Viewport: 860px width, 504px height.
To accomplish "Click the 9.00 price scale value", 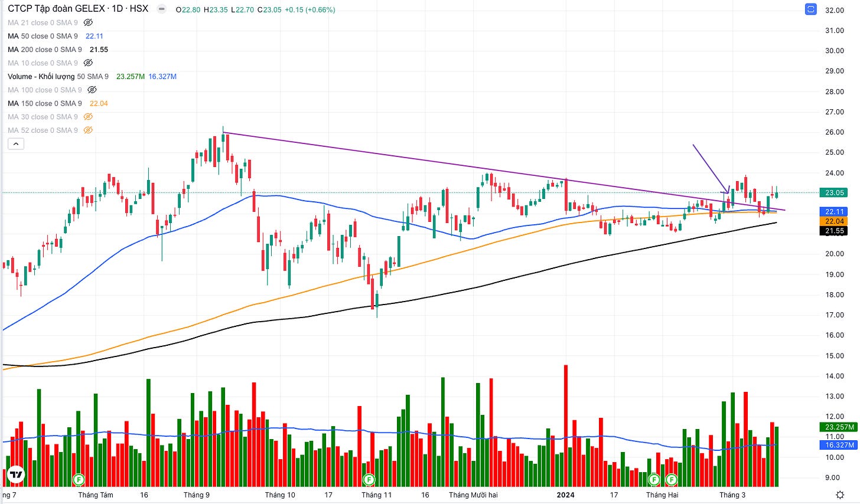I will coord(832,477).
